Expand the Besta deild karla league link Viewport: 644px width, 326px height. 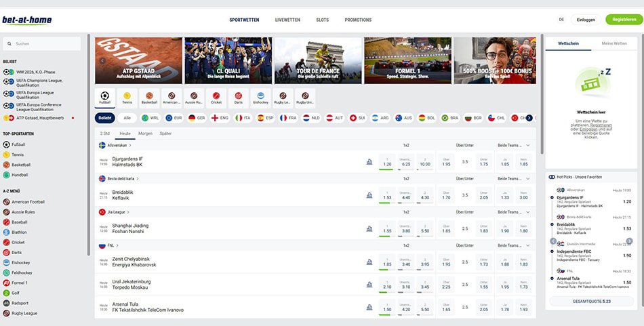(x=119, y=179)
